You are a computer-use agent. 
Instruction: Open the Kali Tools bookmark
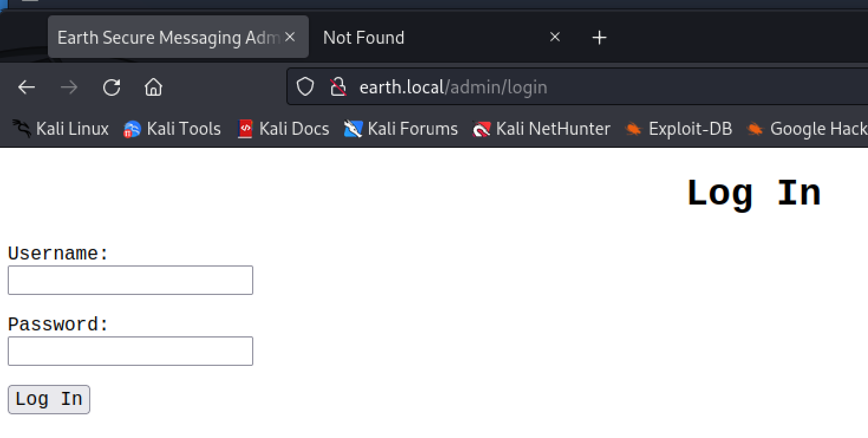[x=172, y=129]
